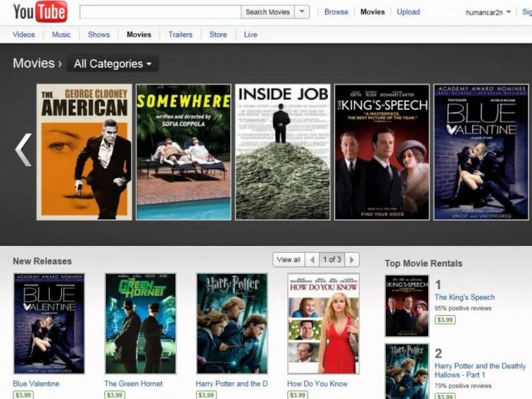
Task: Switch to the Live tab
Action: tap(250, 35)
